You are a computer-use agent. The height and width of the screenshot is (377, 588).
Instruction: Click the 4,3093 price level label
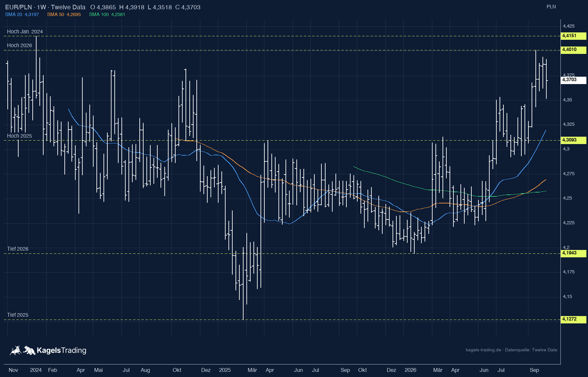[x=573, y=140]
